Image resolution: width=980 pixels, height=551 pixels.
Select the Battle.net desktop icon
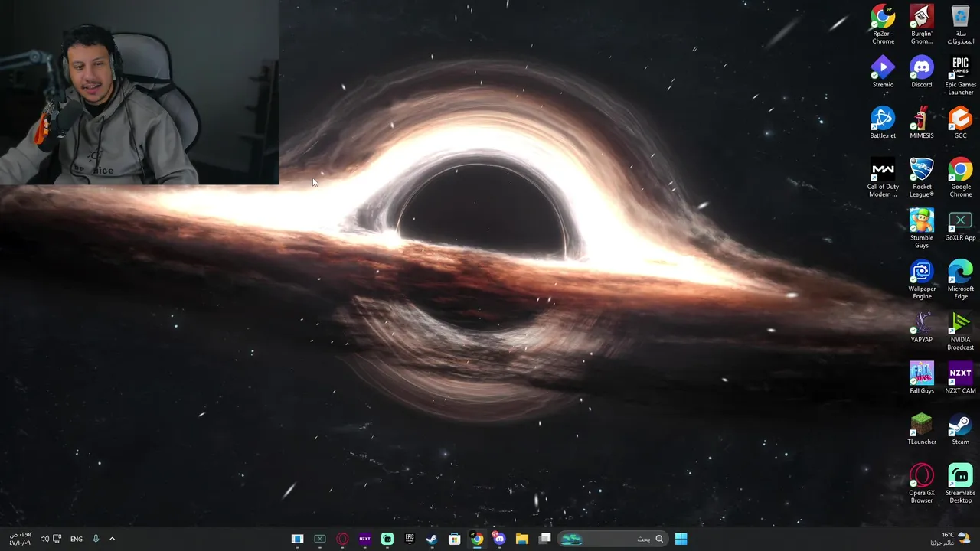883,123
